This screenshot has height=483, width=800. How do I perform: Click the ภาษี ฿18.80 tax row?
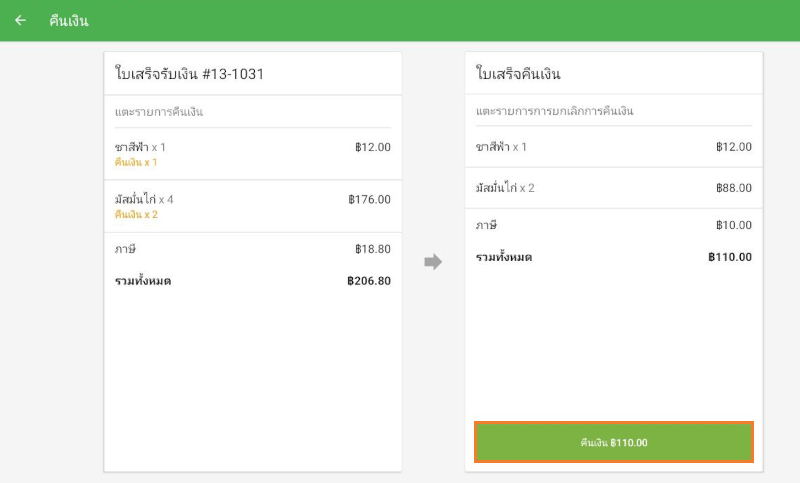(x=252, y=249)
